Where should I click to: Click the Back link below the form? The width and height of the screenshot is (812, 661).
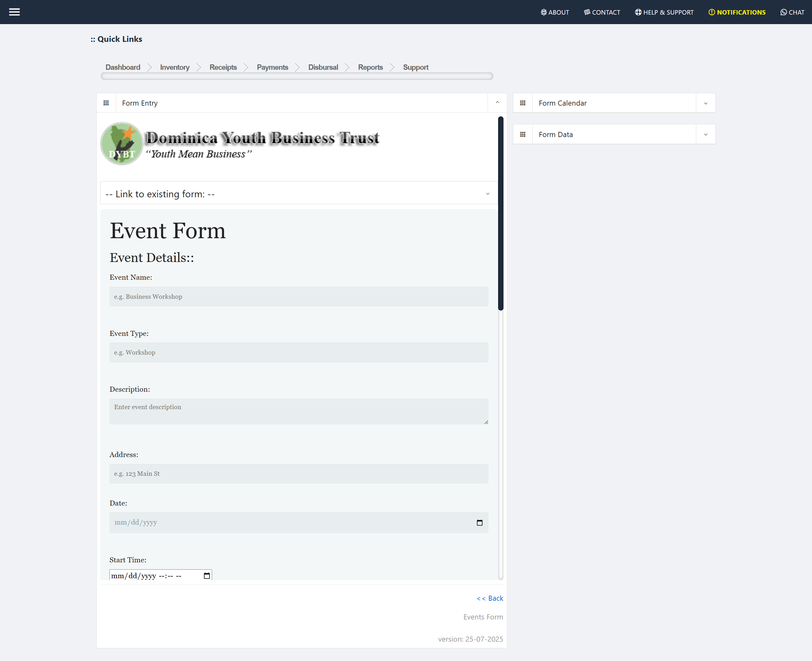490,598
